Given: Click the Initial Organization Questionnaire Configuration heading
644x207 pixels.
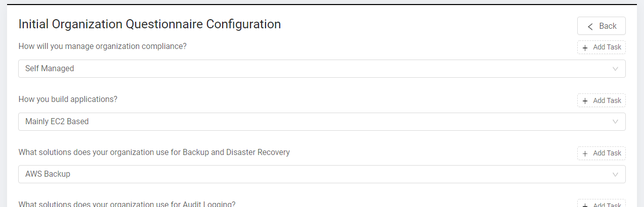Looking at the screenshot, I should pyautogui.click(x=149, y=24).
